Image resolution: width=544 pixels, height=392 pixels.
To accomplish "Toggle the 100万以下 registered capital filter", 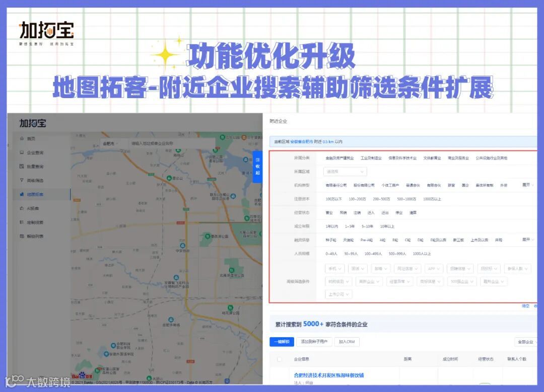I will [333, 199].
